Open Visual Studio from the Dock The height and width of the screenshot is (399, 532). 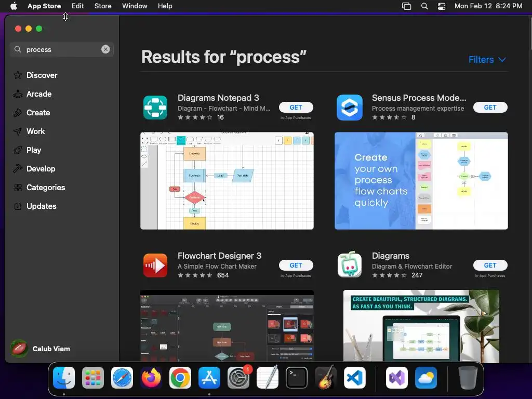click(397, 378)
